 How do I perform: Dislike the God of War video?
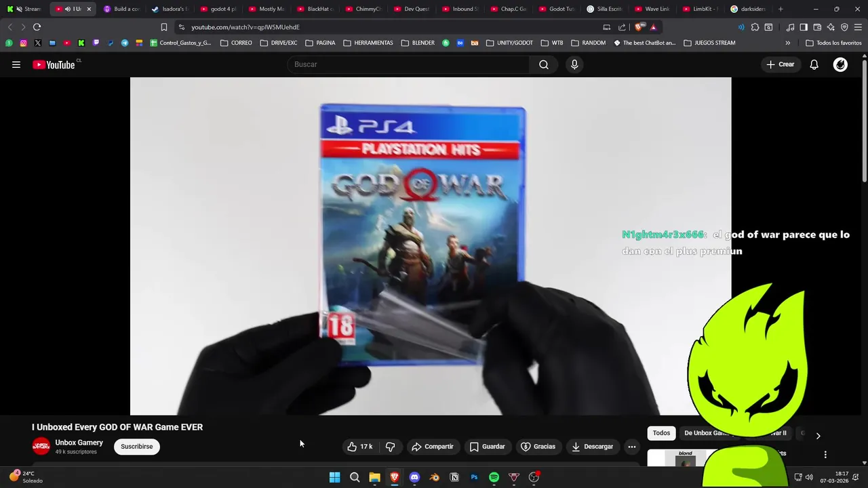390,447
